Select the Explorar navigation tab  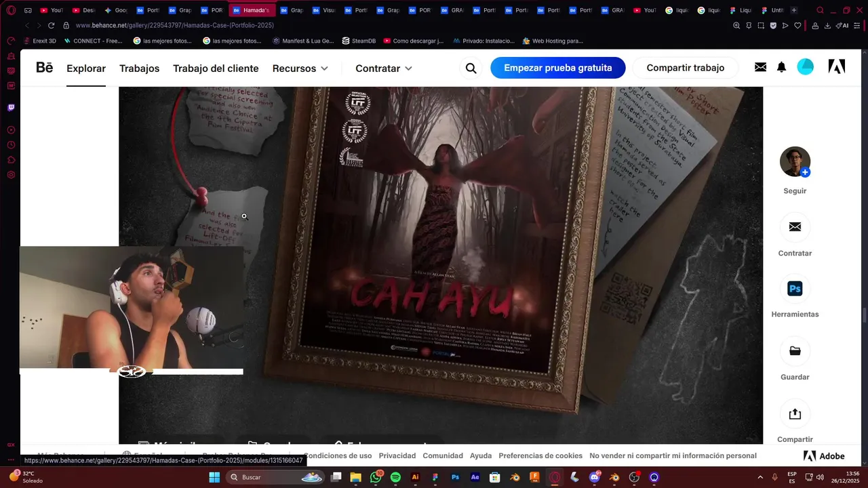[86, 68]
